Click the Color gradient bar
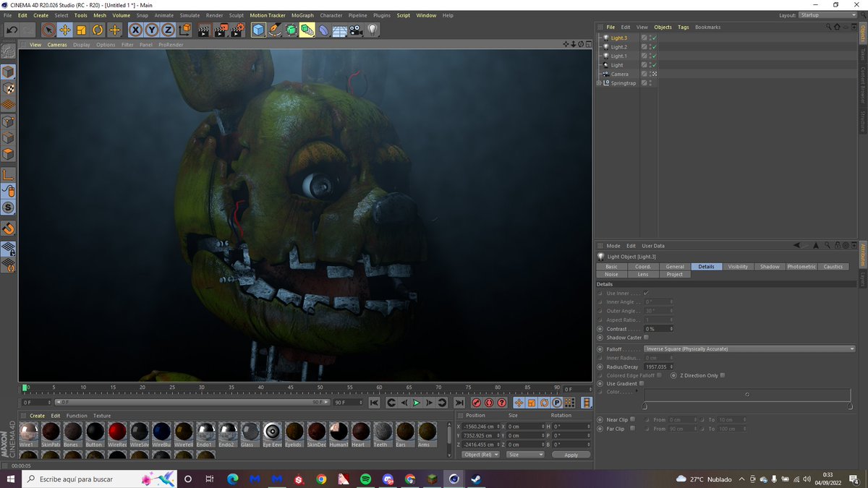The width and height of the screenshot is (868, 488). click(748, 395)
